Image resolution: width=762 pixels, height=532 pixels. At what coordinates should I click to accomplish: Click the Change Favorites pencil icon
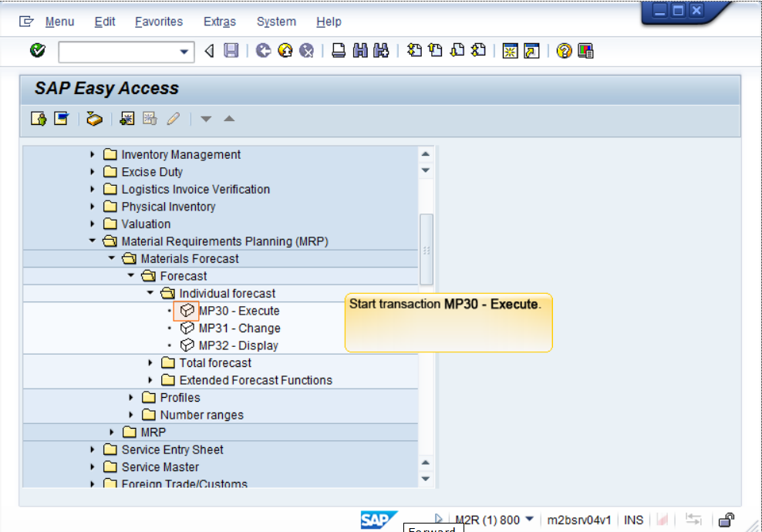(x=173, y=119)
